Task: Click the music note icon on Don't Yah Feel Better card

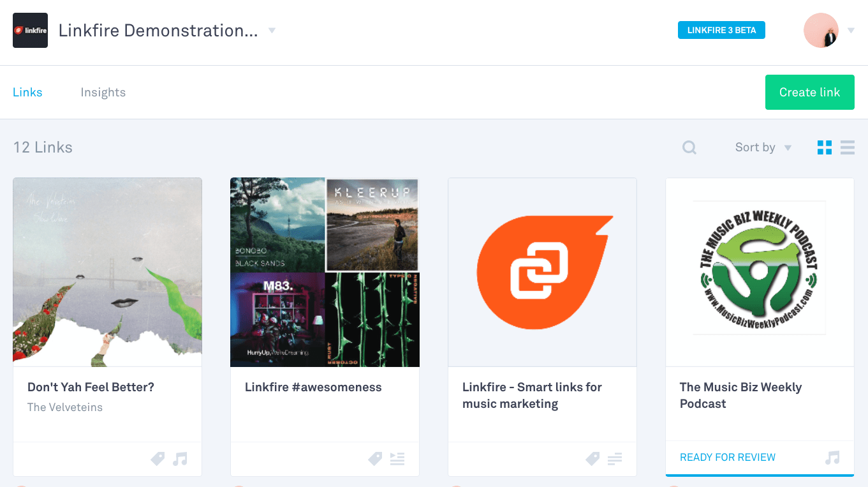Action: pyautogui.click(x=180, y=458)
